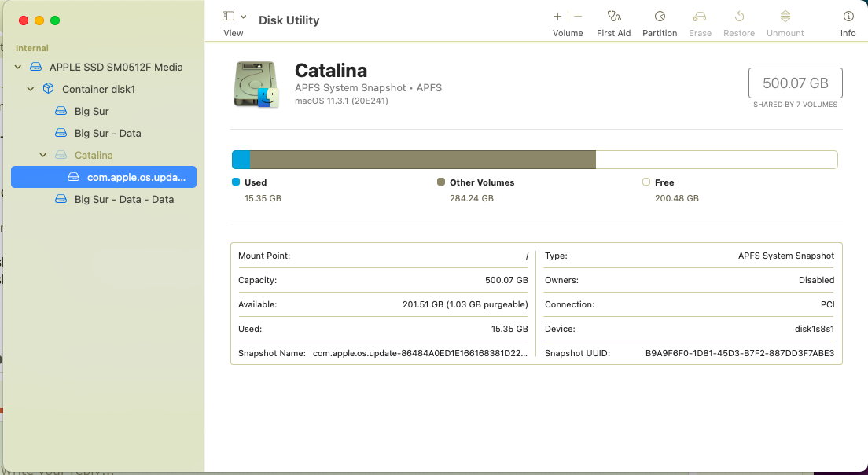This screenshot has height=475, width=868.
Task: Click the Snapshot Name value
Action: click(420, 353)
